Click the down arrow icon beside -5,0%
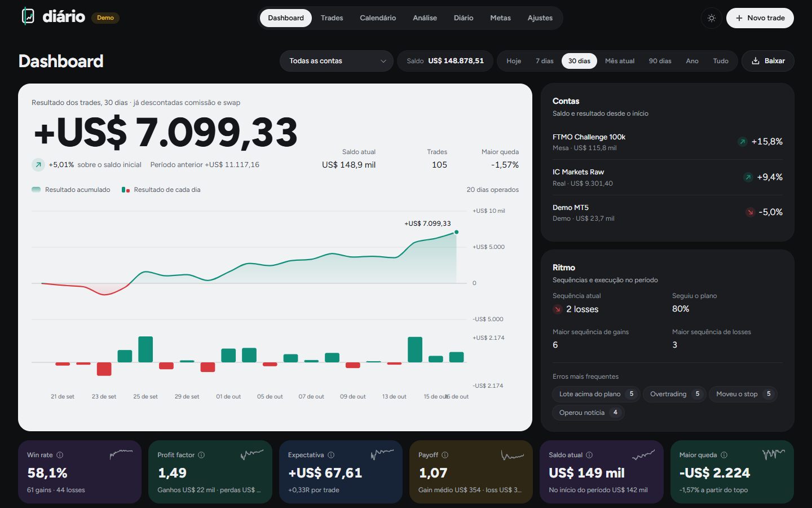Viewport: 812px width, 508px height. [x=750, y=212]
